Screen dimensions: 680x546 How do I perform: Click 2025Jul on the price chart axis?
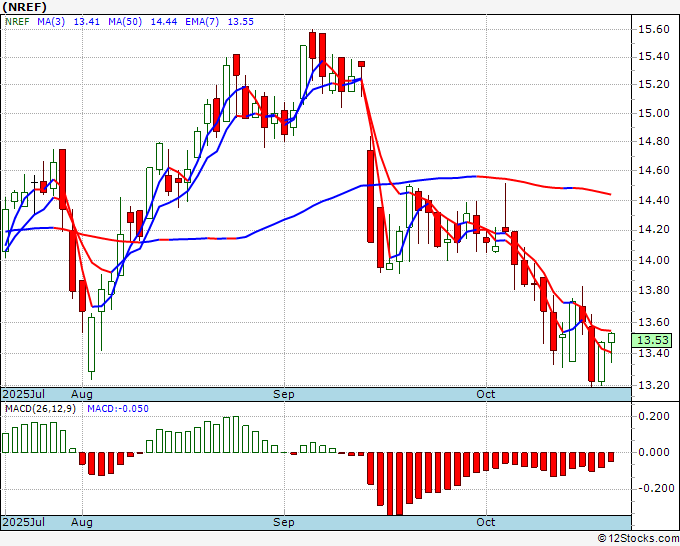[24, 394]
